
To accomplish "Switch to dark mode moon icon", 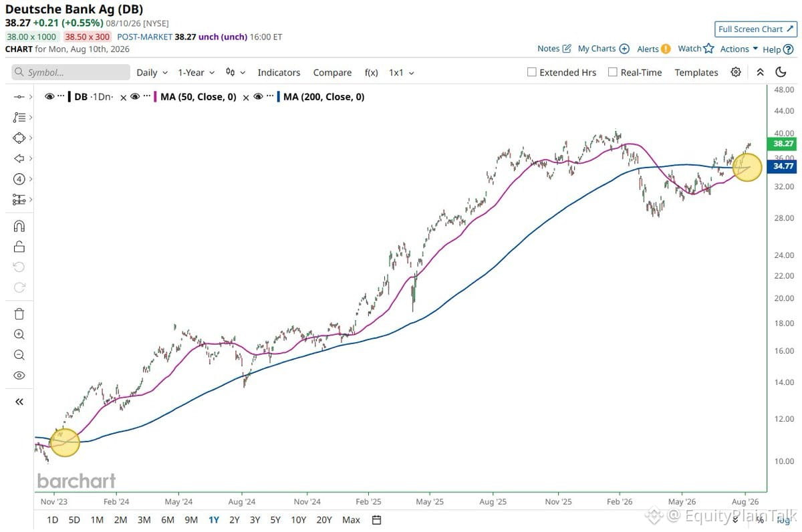I will point(781,72).
